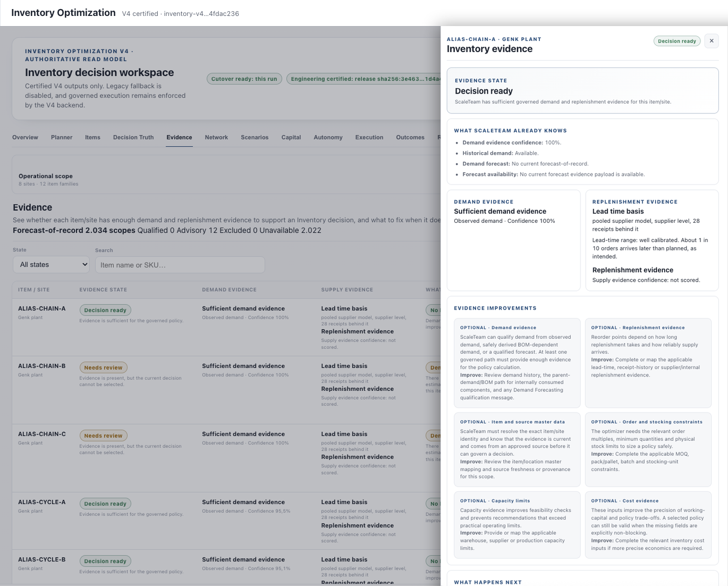Switch to the Planner tab
728x586 pixels.
click(x=62, y=137)
